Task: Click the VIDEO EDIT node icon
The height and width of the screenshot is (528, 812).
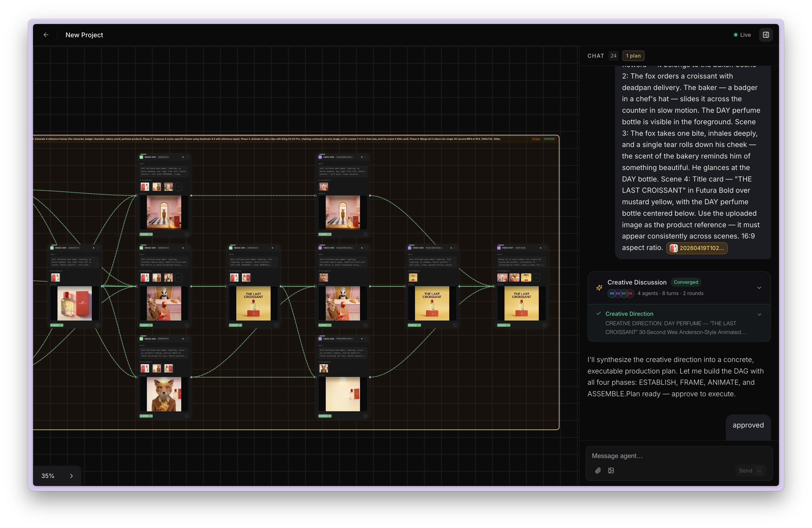Action: pyautogui.click(x=499, y=248)
